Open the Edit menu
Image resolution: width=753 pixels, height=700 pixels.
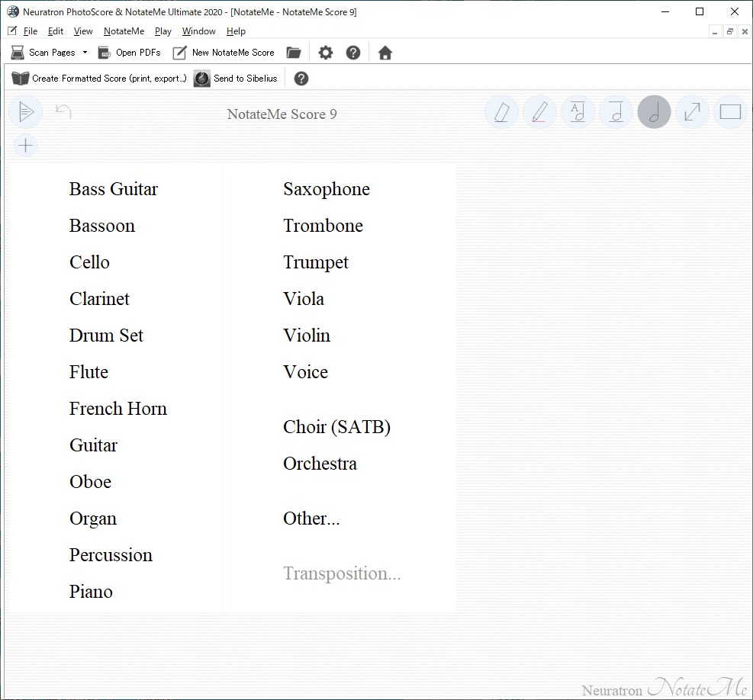point(55,31)
